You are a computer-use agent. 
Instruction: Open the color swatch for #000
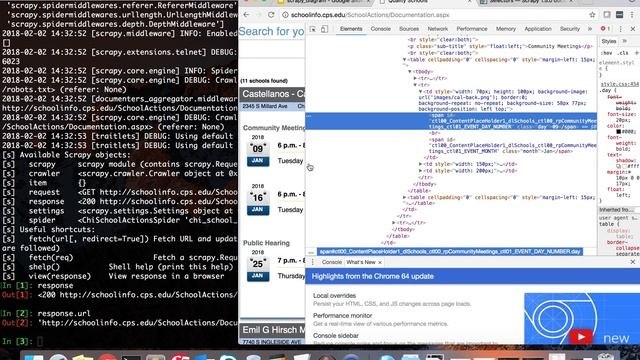(618, 132)
